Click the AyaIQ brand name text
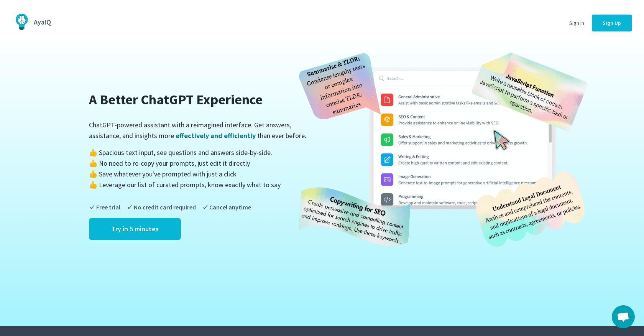Viewport: 644px width, 336px height. (42, 22)
